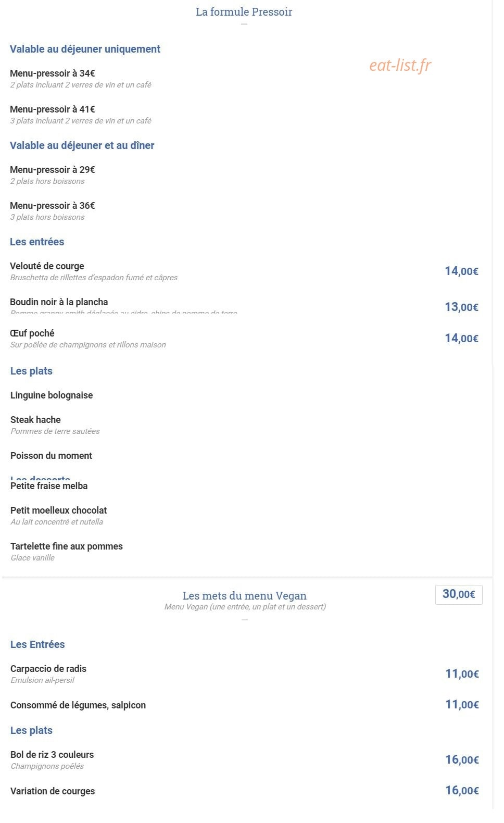Select Carpaccio de radis starter
The image size is (504, 823).
(x=48, y=669)
